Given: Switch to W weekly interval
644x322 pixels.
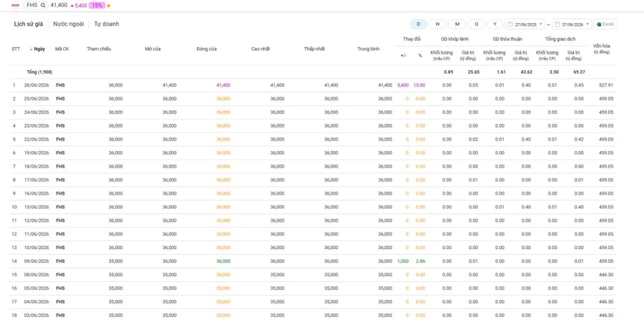Looking at the screenshot, I should pos(437,24).
